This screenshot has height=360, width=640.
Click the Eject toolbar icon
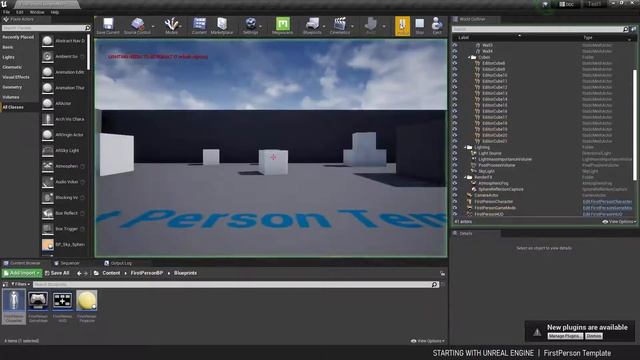[437, 24]
